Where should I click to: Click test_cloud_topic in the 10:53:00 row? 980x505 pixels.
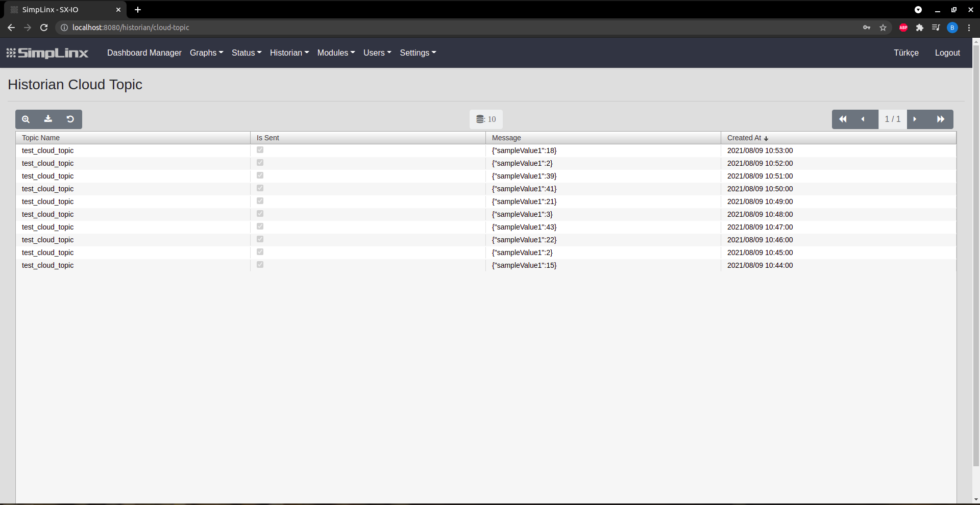(47, 150)
